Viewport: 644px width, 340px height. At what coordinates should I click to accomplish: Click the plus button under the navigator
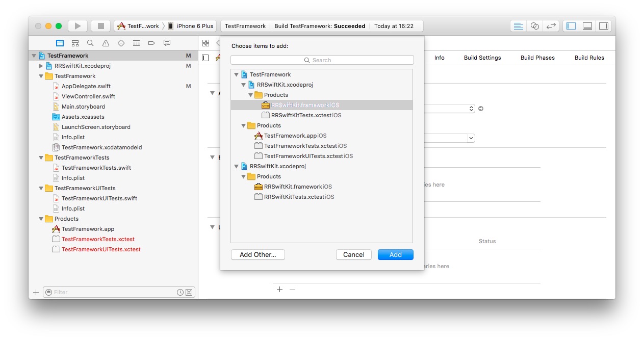click(36, 292)
